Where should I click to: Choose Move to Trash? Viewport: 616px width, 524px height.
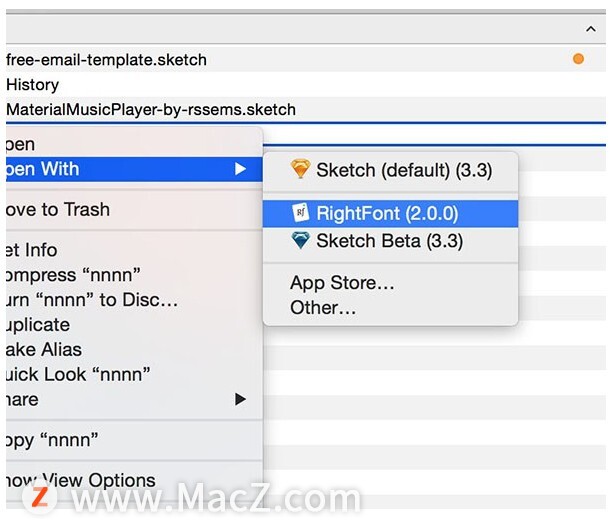[x=134, y=209]
